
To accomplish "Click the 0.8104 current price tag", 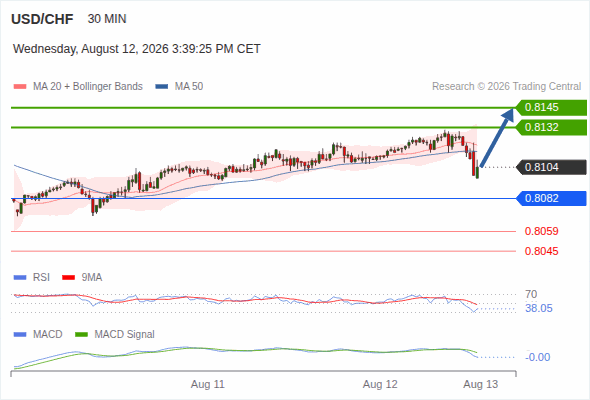I will (551, 167).
